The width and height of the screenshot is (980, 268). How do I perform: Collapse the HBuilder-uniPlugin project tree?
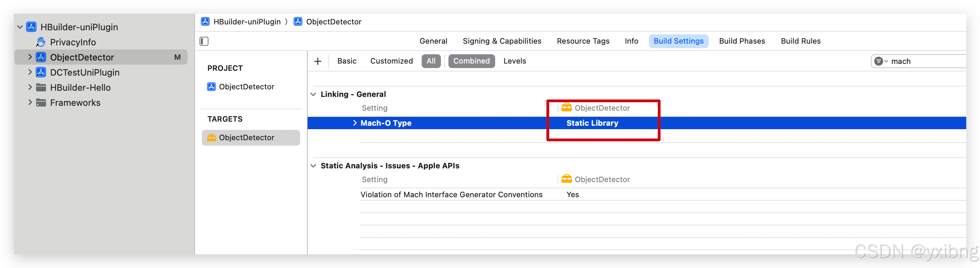pyautogui.click(x=20, y=27)
